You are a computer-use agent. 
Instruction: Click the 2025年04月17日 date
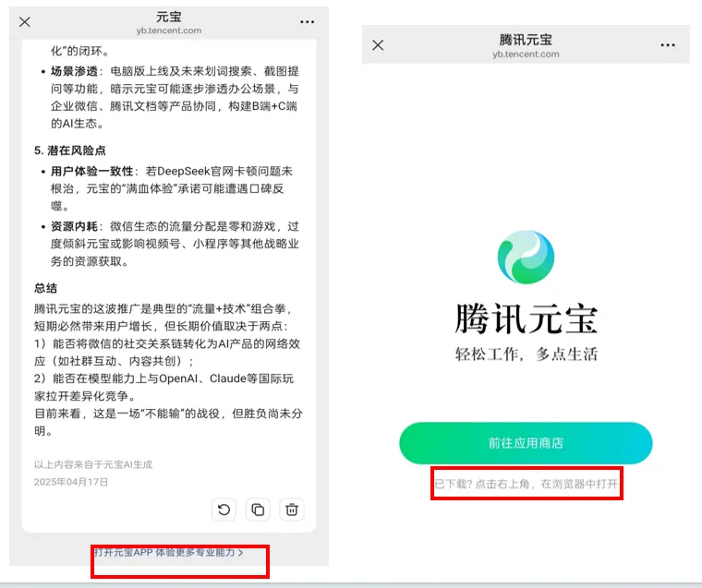71,482
